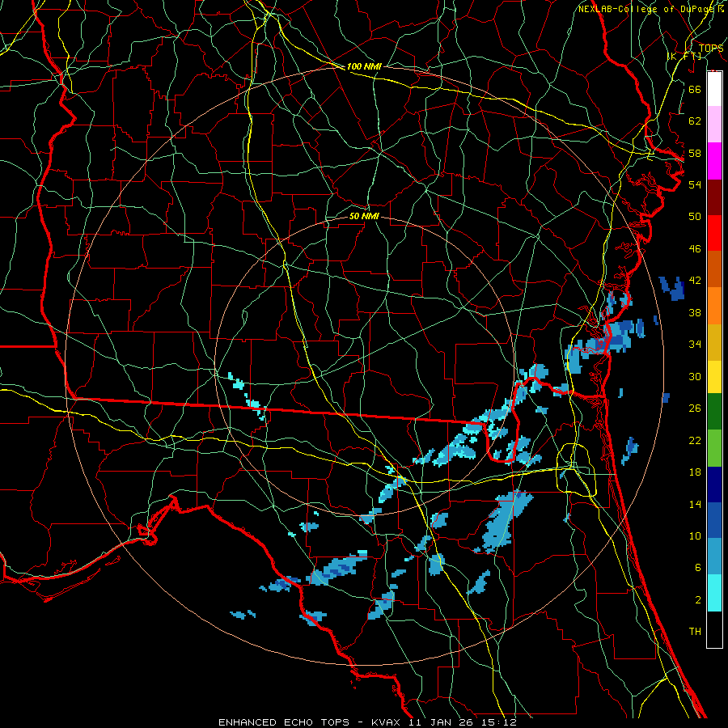Click the 'TH' legend label
728x728 pixels.
695,631
